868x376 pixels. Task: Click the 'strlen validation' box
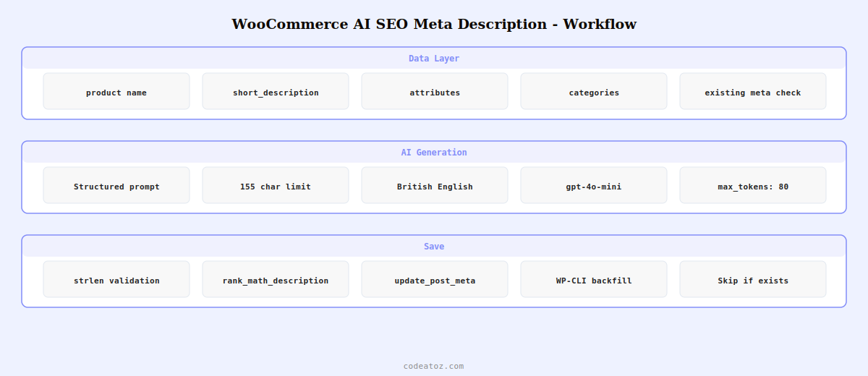[116, 279]
